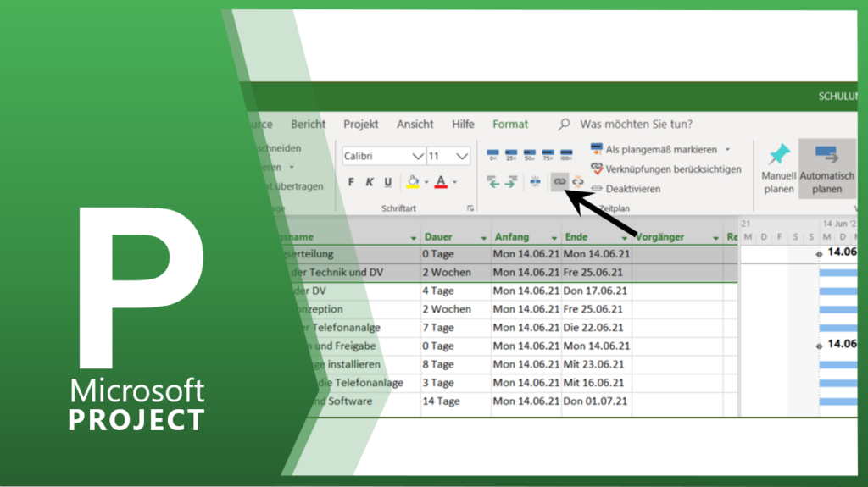
Task: Expand font color dropdown arrow
Action: click(x=454, y=182)
